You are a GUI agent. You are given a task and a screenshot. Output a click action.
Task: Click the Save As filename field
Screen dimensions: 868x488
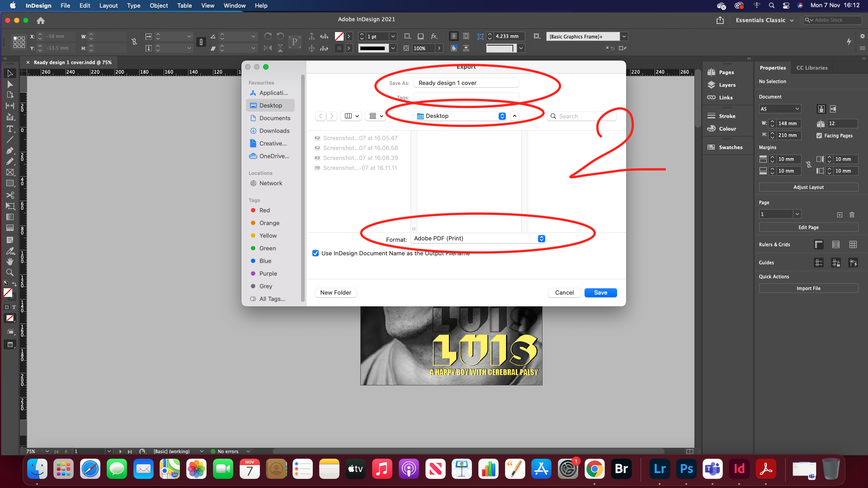(x=466, y=83)
